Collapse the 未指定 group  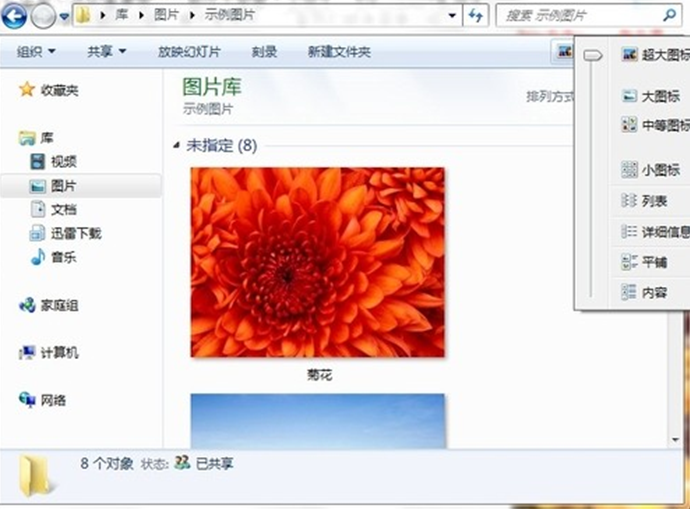[x=177, y=146]
